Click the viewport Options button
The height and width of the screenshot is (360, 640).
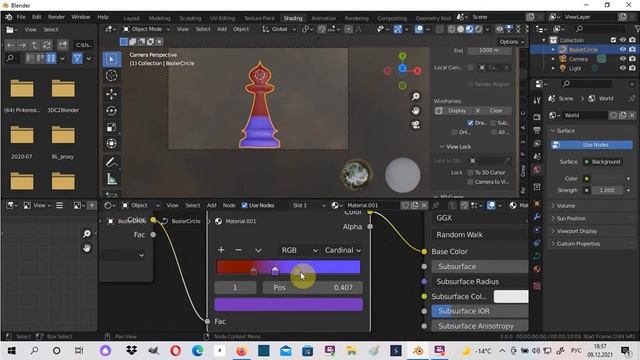511,42
